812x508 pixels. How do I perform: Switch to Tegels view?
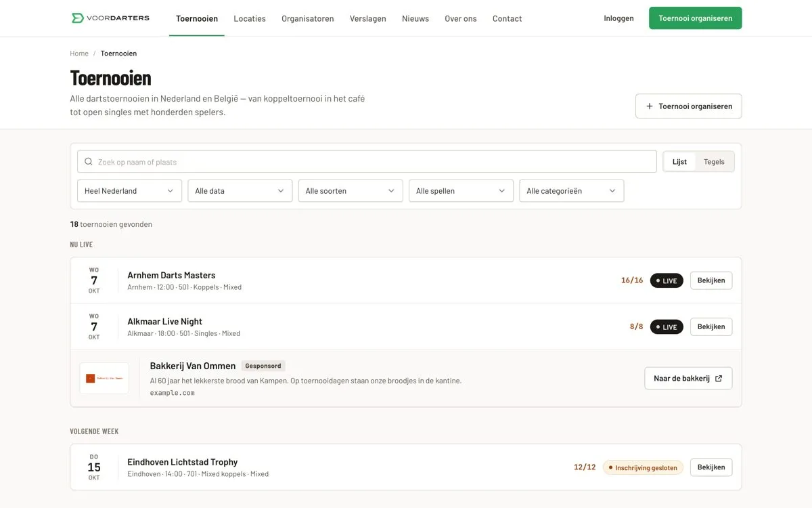pos(714,162)
